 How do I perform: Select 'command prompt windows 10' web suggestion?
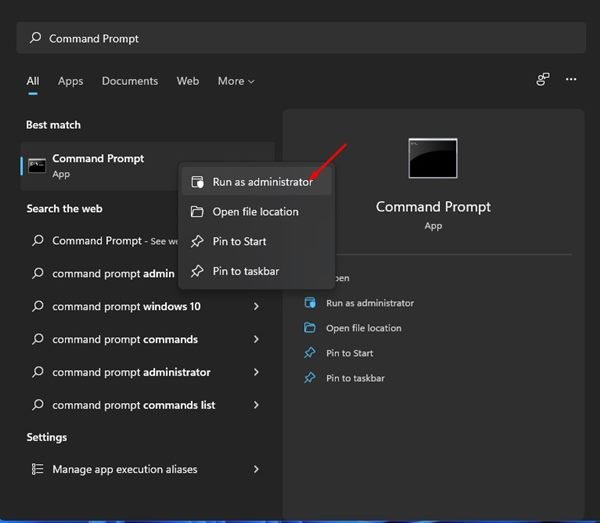147,306
